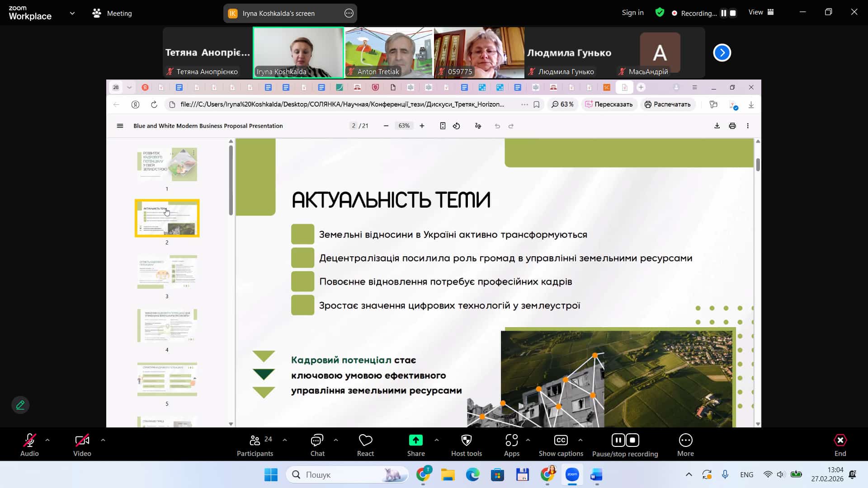Expand audio options arrow
Screen dimensions: 868x488
point(47,440)
